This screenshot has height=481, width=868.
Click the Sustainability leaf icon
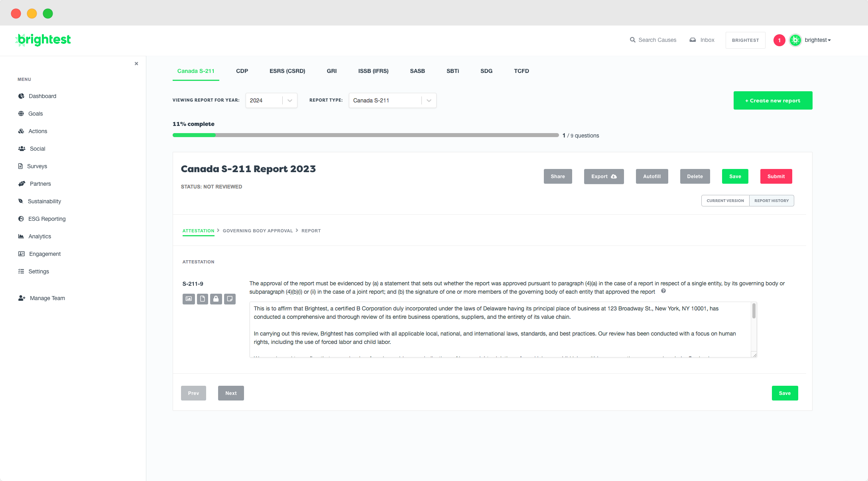tap(21, 201)
